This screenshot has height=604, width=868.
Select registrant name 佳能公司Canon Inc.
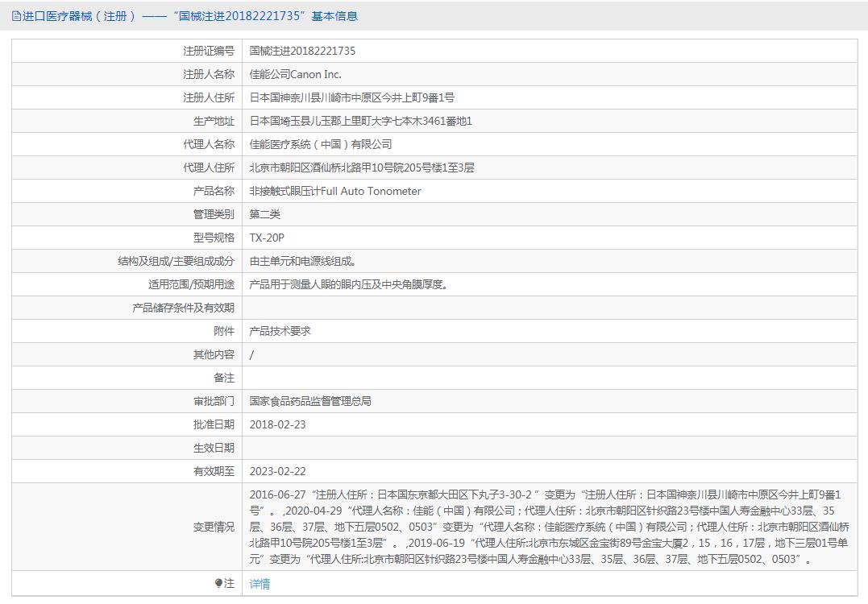(295, 74)
